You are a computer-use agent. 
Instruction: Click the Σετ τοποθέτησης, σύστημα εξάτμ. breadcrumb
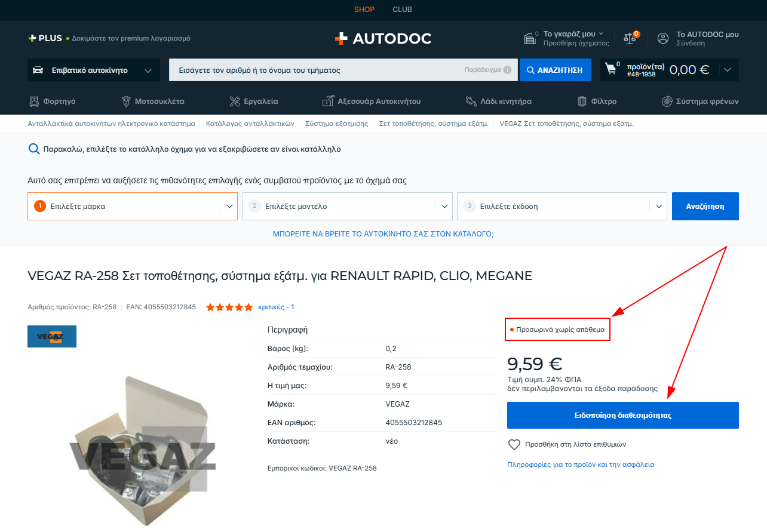pyautogui.click(x=434, y=124)
